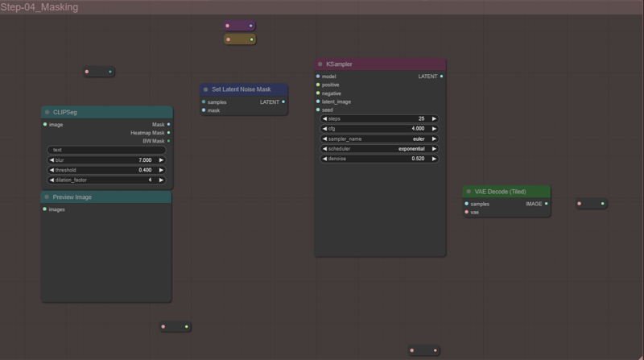Image resolution: width=644 pixels, height=360 pixels.
Task: Click the blur 7.000 value field
Action: 106,159
